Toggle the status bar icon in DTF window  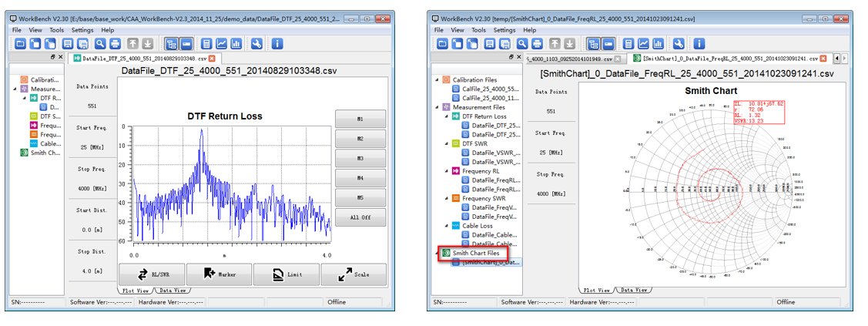(186, 44)
